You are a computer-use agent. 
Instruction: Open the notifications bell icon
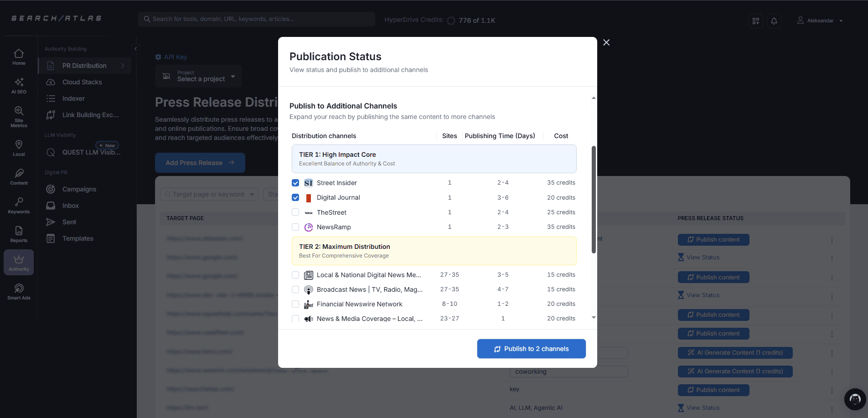click(x=774, y=21)
